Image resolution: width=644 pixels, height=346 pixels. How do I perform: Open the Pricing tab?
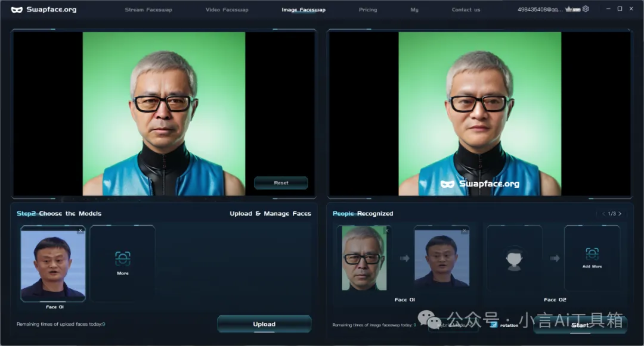(x=368, y=10)
